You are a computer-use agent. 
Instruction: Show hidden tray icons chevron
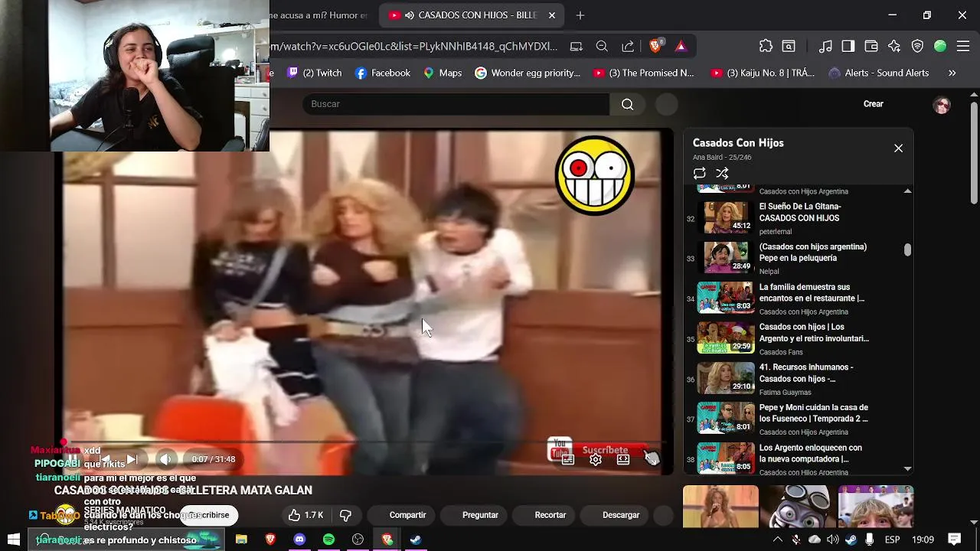click(778, 540)
